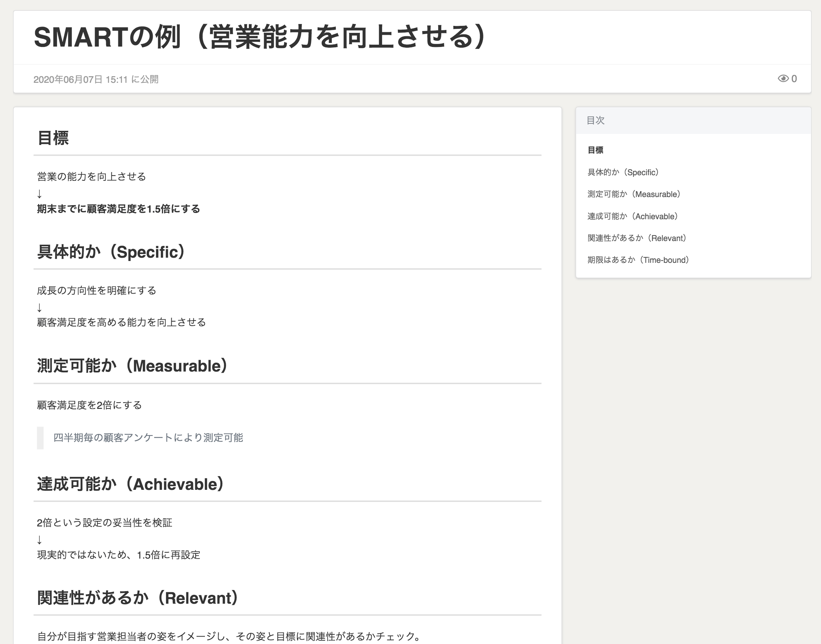821x644 pixels.
Task: Jump to 達成可能か（Achievable）in contents
Action: tap(632, 216)
